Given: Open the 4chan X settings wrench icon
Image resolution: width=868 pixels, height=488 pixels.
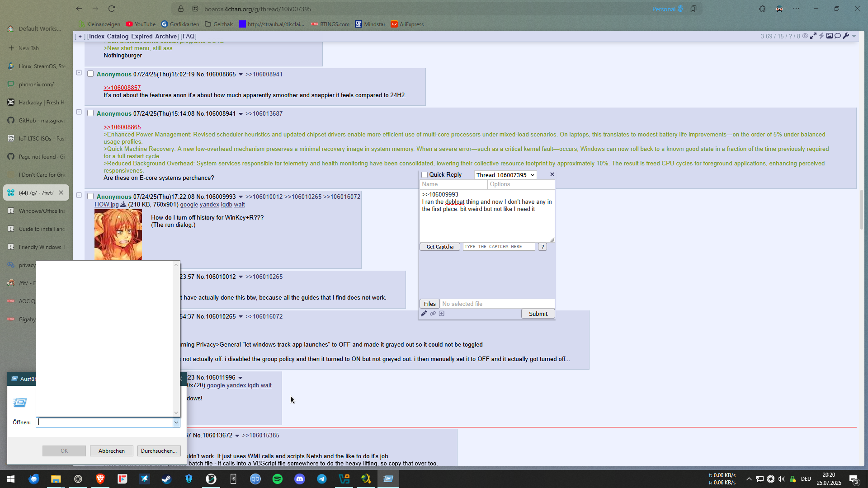Looking at the screenshot, I should (846, 36).
